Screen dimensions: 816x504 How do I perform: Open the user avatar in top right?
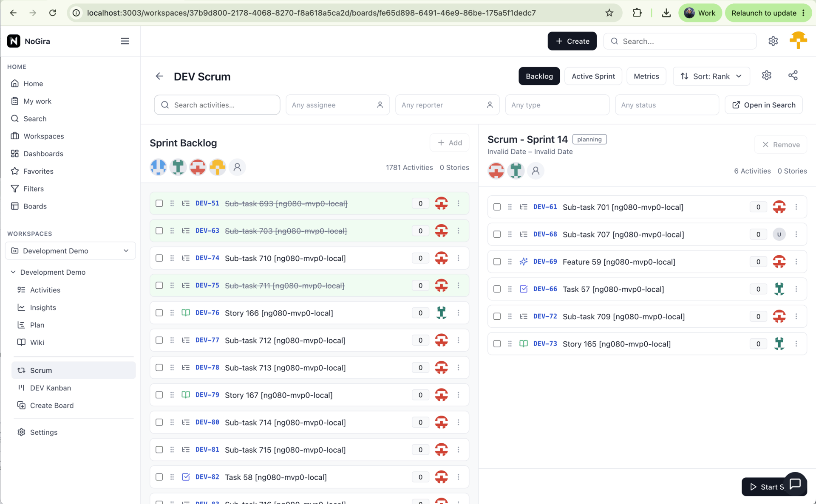click(798, 41)
